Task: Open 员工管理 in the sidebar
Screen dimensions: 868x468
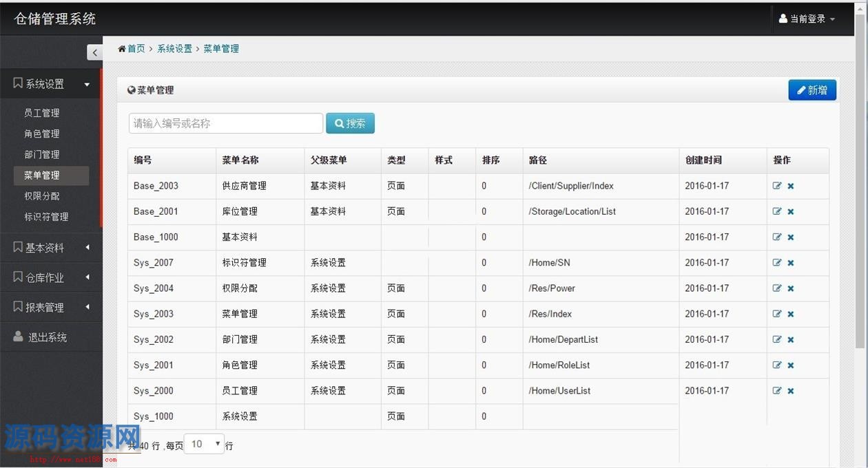Action: (42, 113)
